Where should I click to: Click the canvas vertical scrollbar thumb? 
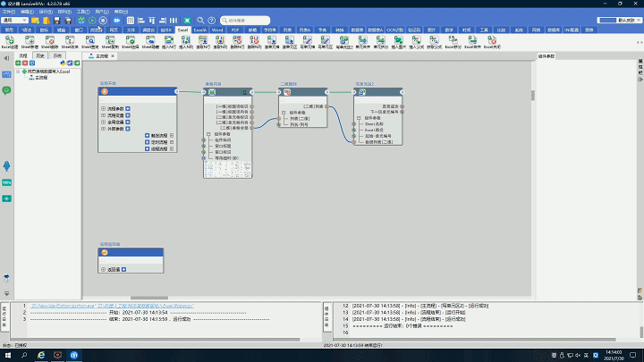pyautogui.click(x=533, y=96)
